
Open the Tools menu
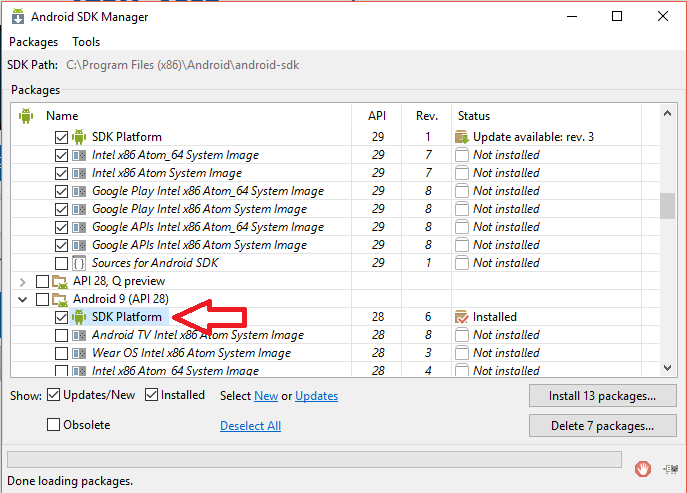click(86, 42)
